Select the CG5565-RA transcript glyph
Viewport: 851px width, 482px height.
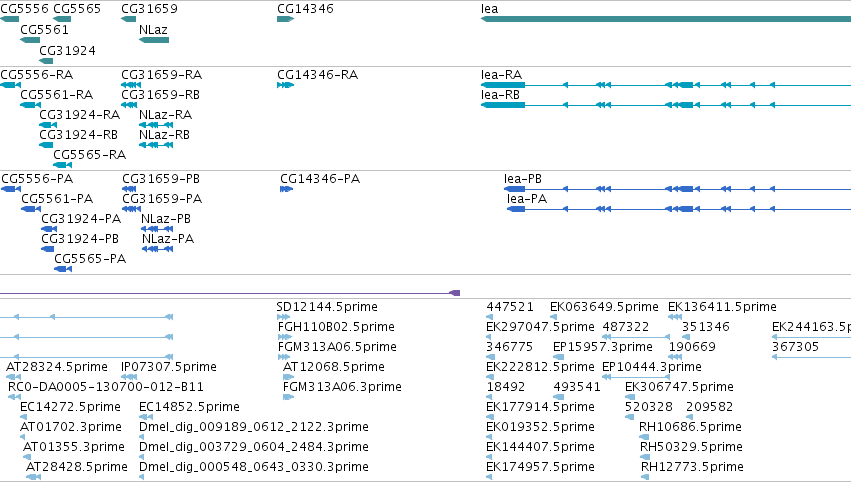coord(62,165)
